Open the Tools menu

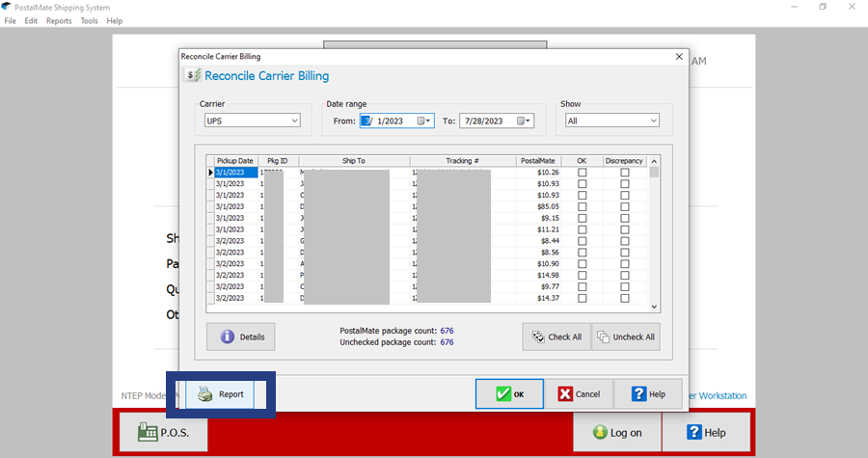click(x=89, y=20)
